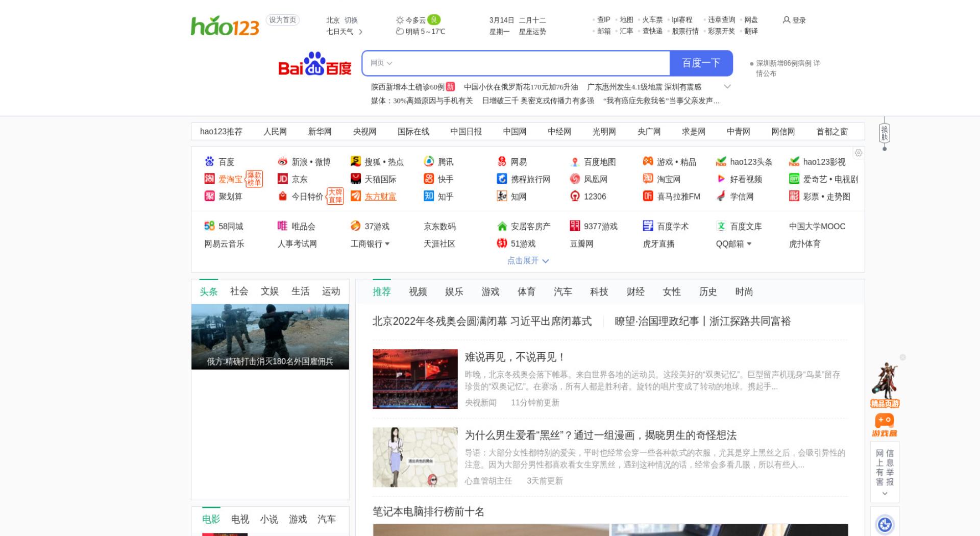Click the Zhihu 知乎 icon
This screenshot has height=536, width=980.
pos(429,196)
